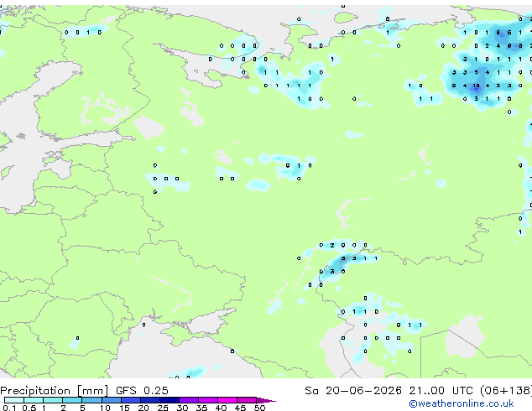532x411 pixels.
Task: Pick the 45–50 mm legend swatch
Action: point(247,400)
